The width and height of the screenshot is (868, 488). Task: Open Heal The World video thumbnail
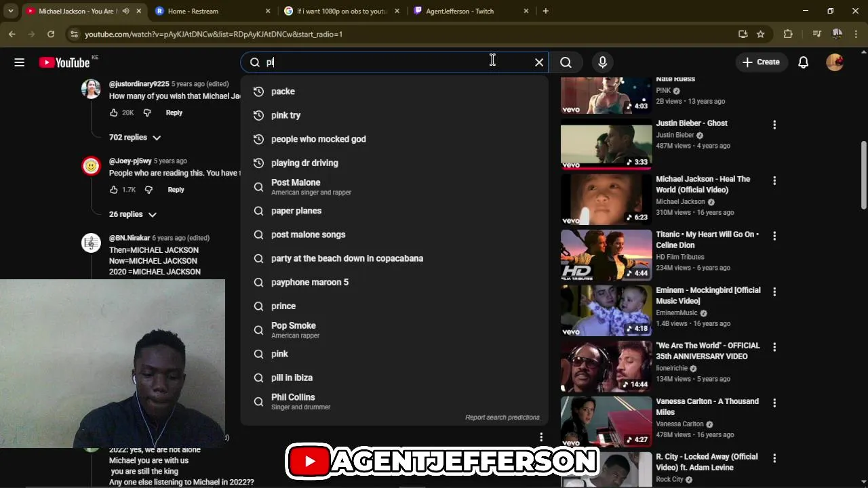coord(606,199)
